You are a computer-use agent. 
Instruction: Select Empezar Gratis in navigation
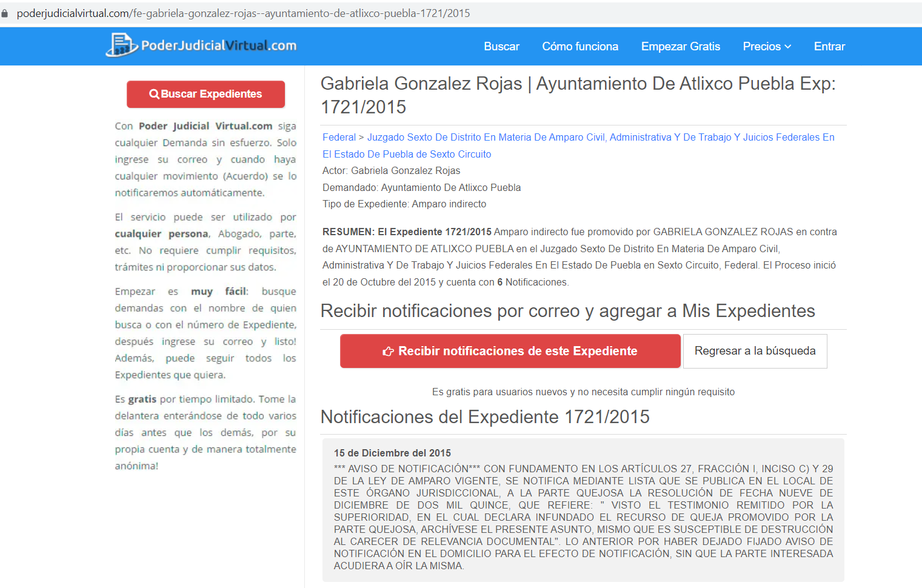coord(681,47)
